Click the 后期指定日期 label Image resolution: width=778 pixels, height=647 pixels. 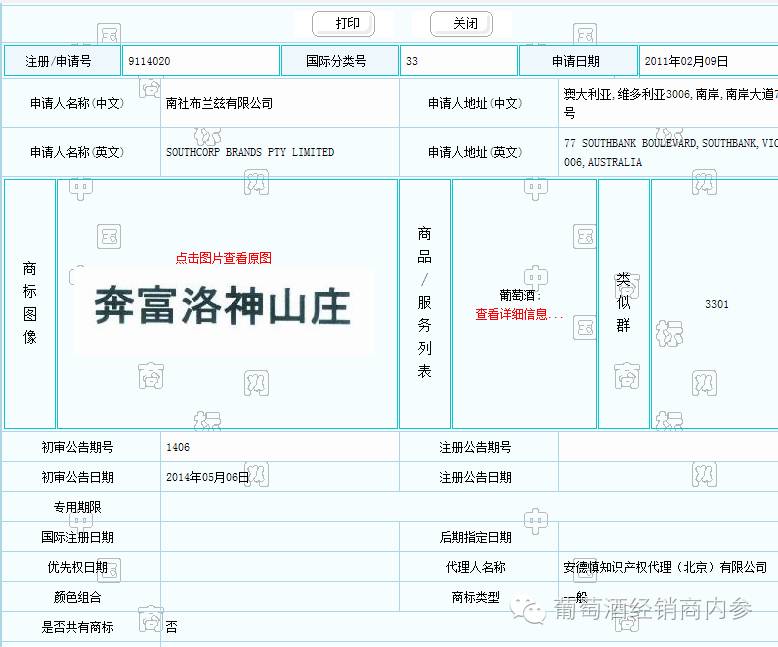point(475,537)
